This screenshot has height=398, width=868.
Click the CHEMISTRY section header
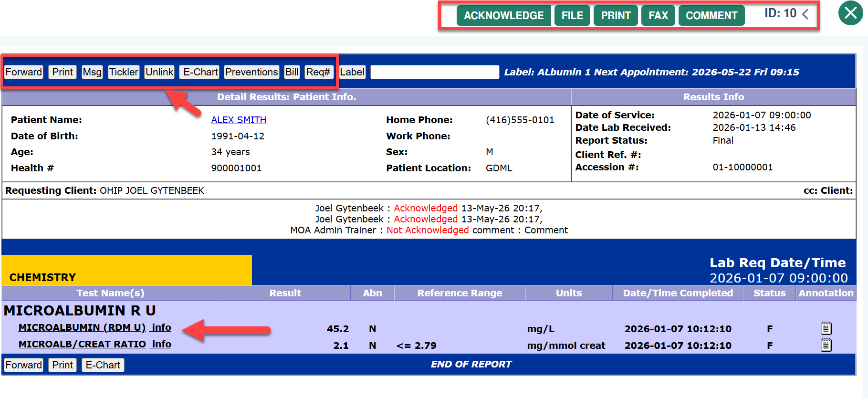[x=42, y=277]
